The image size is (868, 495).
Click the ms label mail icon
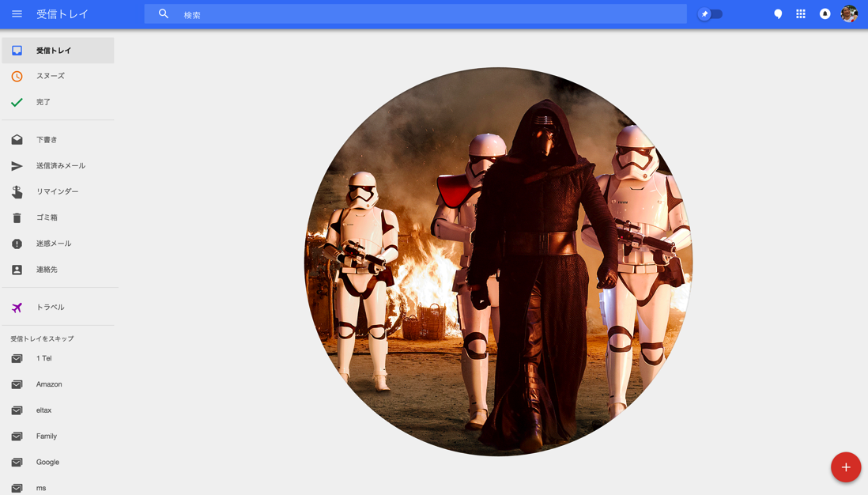click(17, 489)
